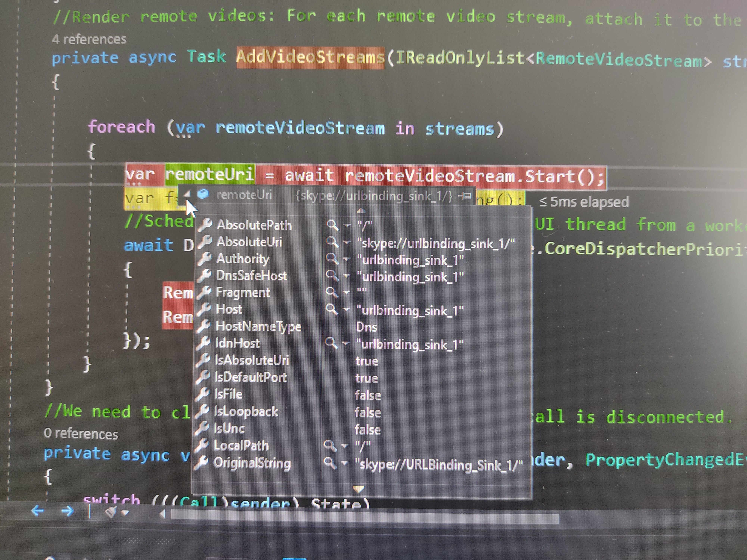Viewport: 747px width, 560px height.
Task: Click the wrench icon beside IsAbsoluteUri
Action: (203, 360)
